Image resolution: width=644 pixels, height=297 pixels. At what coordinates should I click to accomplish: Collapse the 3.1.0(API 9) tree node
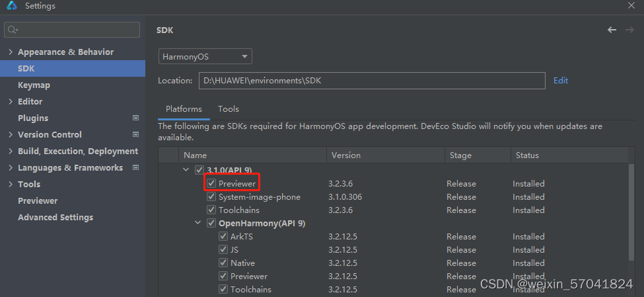tap(186, 169)
